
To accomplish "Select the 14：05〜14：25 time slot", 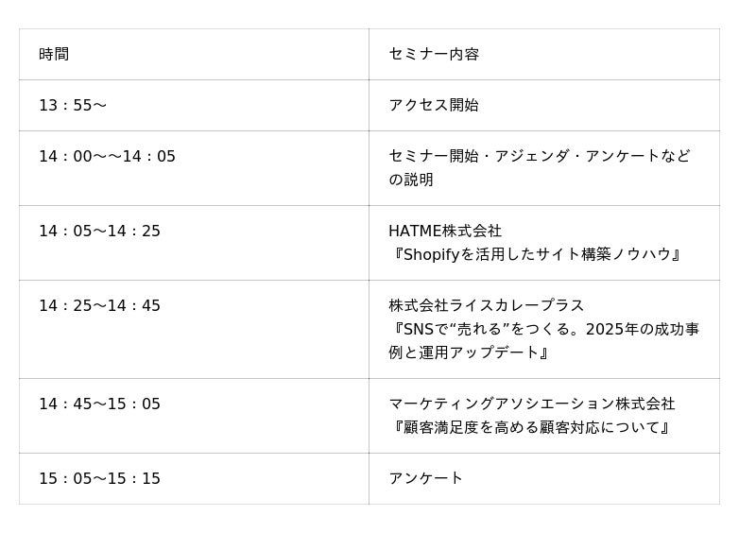I will (99, 231).
